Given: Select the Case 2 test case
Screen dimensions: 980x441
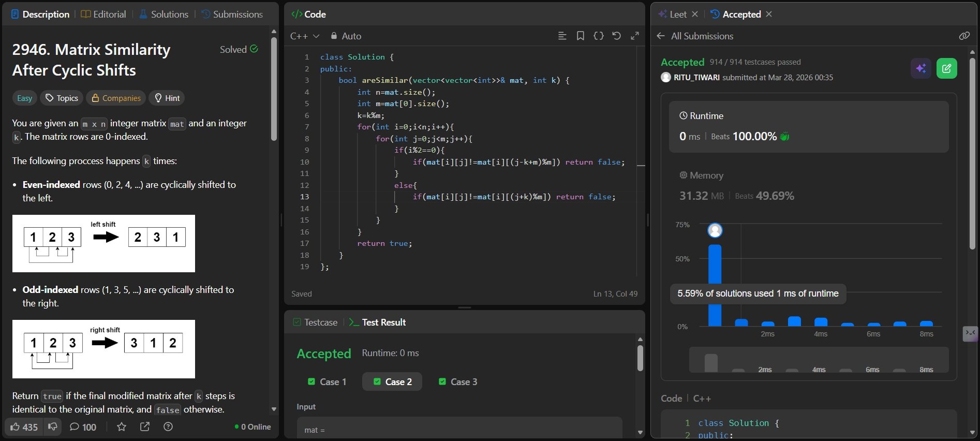Looking at the screenshot, I should click(x=392, y=382).
